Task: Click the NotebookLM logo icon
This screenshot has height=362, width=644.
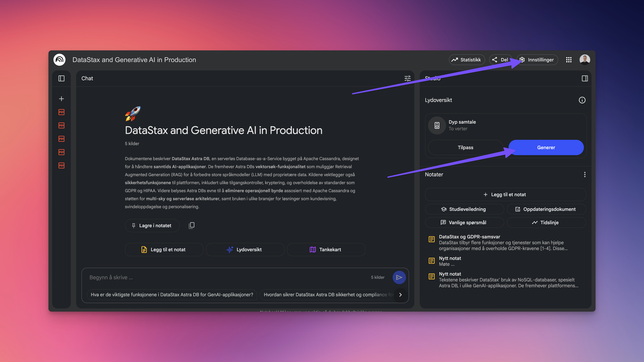Action: click(59, 60)
